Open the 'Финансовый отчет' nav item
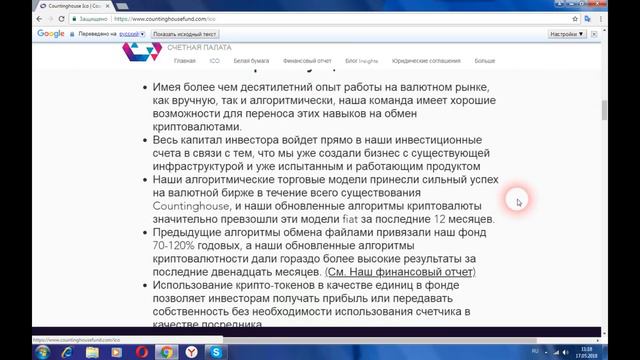The height and width of the screenshot is (360, 640). pyautogui.click(x=307, y=61)
